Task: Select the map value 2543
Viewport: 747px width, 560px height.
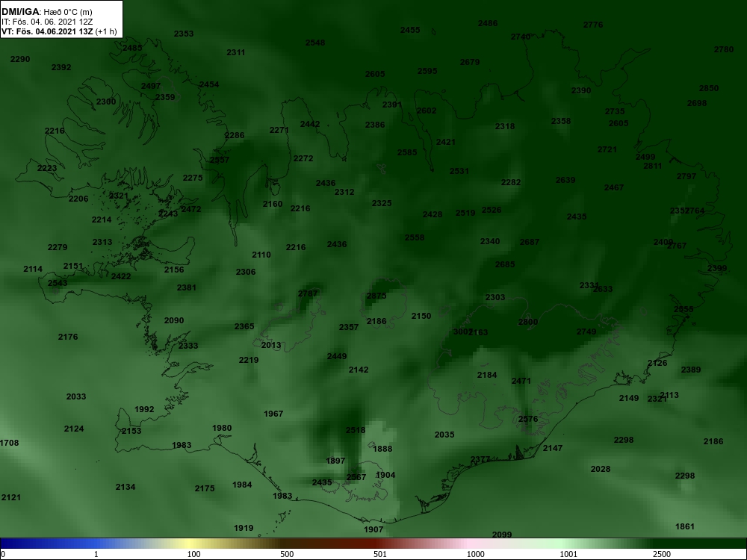Action: 58,283
